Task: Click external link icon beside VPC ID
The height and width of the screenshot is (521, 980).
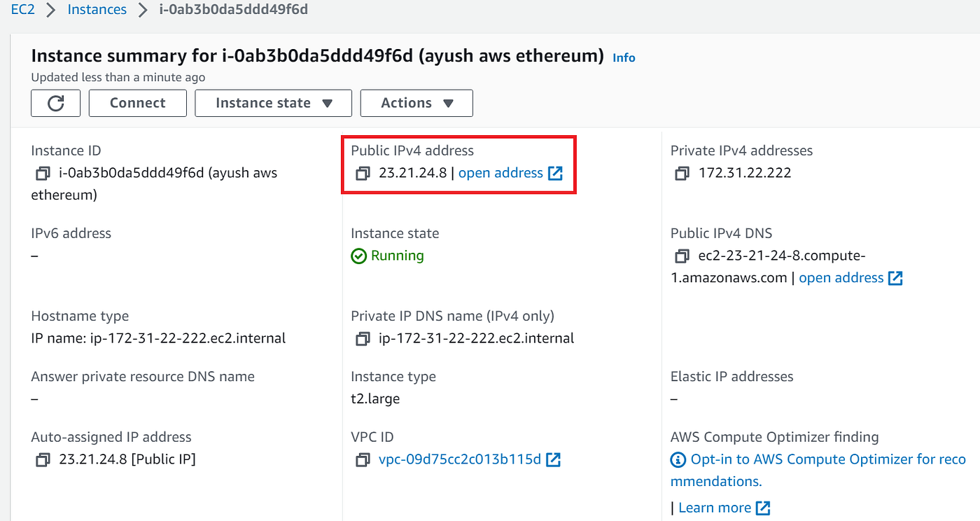Action: click(554, 459)
